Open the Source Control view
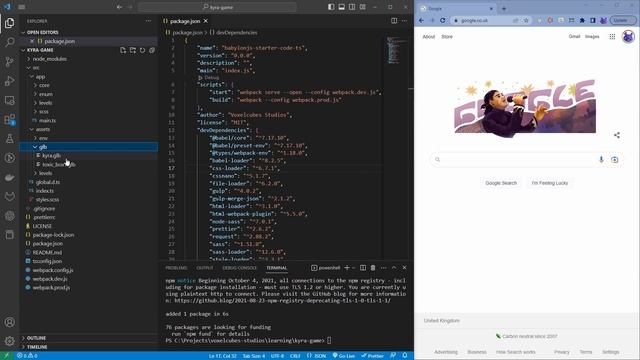The width and height of the screenshot is (640, 360). [9, 62]
